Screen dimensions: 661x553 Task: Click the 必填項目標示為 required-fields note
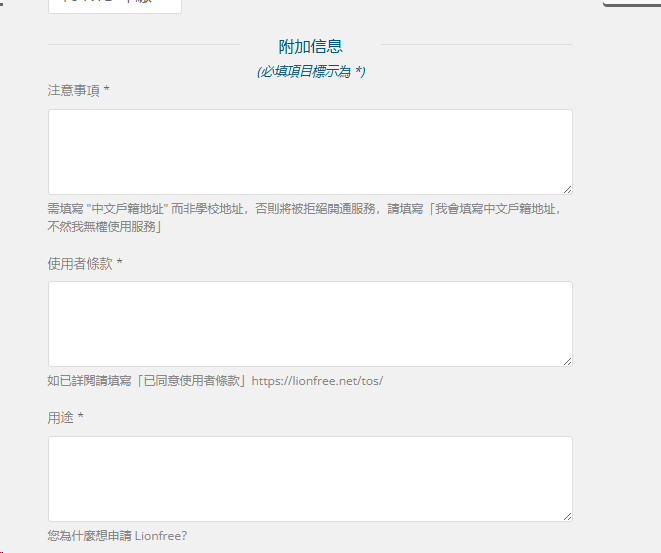(310, 71)
